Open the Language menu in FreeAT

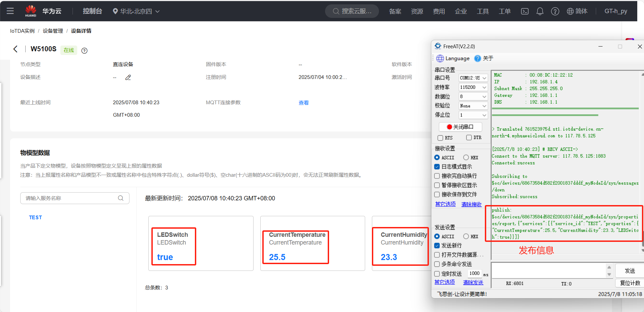(x=453, y=58)
